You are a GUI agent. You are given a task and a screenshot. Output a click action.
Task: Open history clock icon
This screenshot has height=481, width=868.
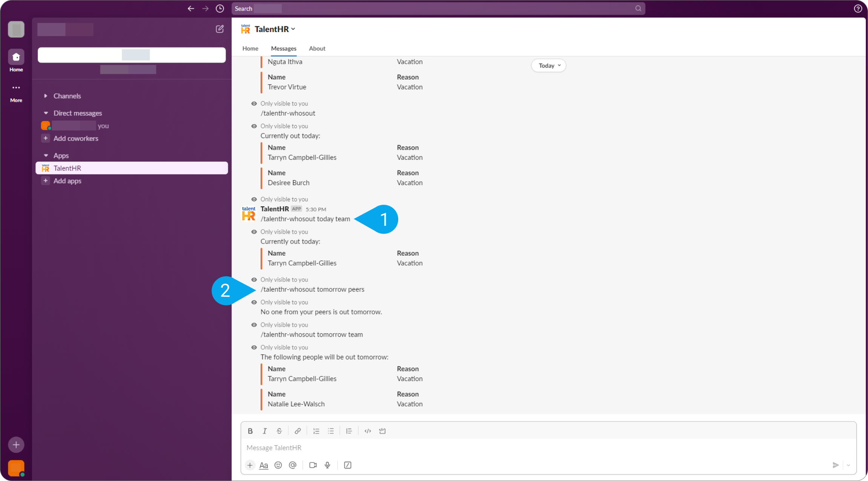220,8
